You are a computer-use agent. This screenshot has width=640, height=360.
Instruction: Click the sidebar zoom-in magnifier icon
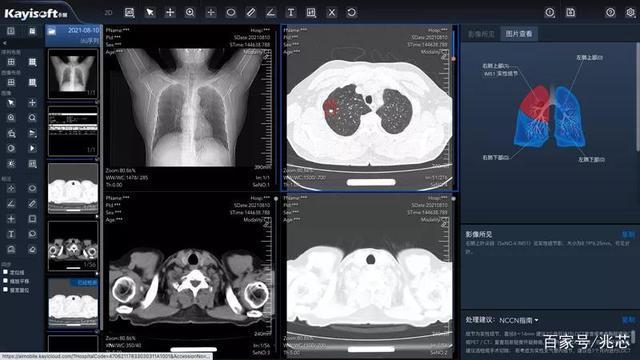point(11,118)
